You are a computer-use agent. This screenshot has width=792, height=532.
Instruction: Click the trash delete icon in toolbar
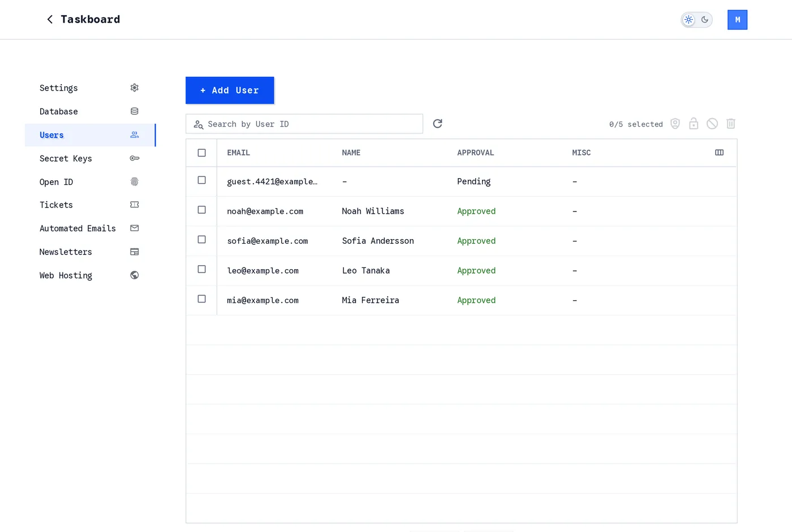tap(731, 124)
